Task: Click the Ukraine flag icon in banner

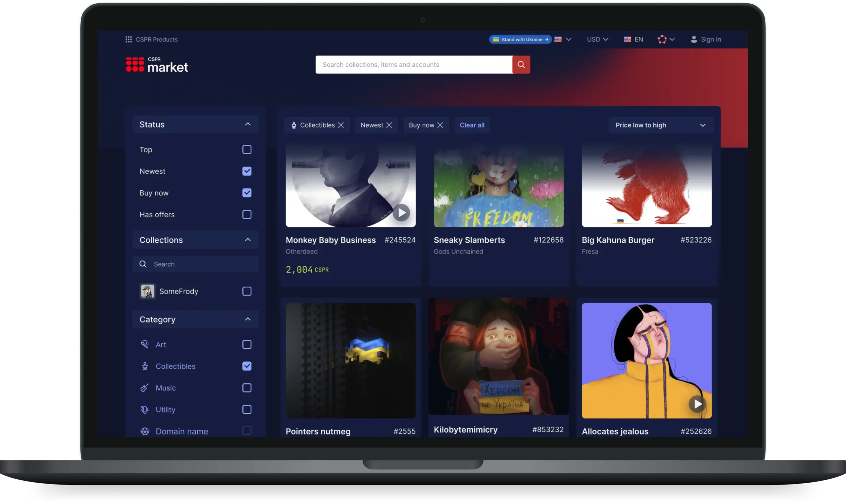Action: click(496, 39)
